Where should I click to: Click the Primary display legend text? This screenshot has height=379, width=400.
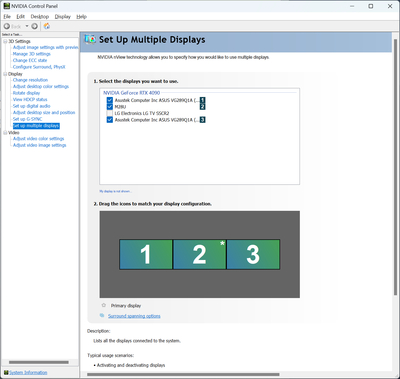(x=126, y=306)
